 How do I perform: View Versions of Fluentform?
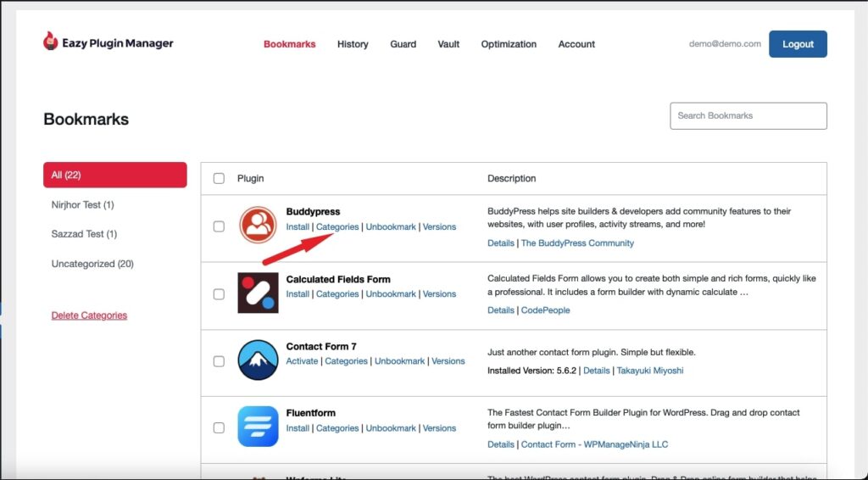tap(439, 428)
